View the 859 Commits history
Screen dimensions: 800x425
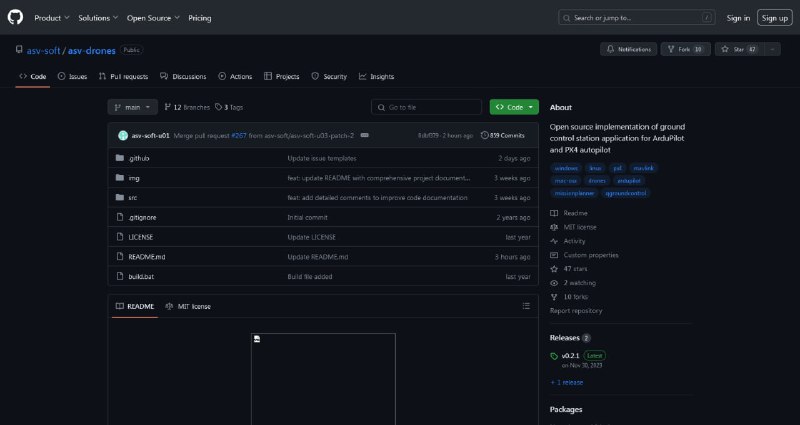(503, 136)
